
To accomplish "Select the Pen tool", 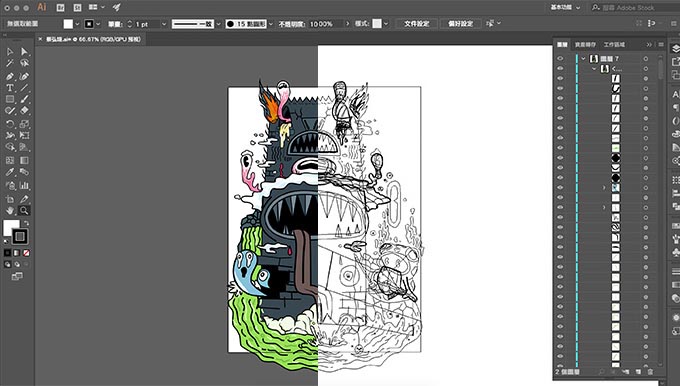I will coord(10,76).
